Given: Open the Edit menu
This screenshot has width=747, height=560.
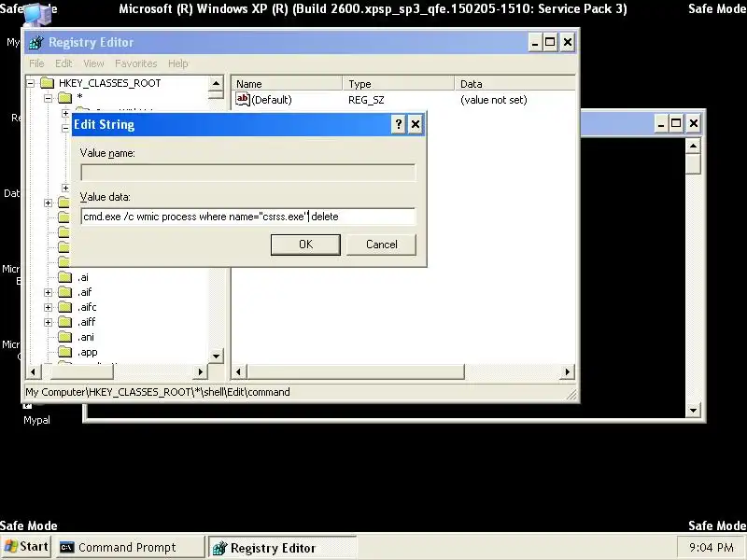Looking at the screenshot, I should point(63,63).
